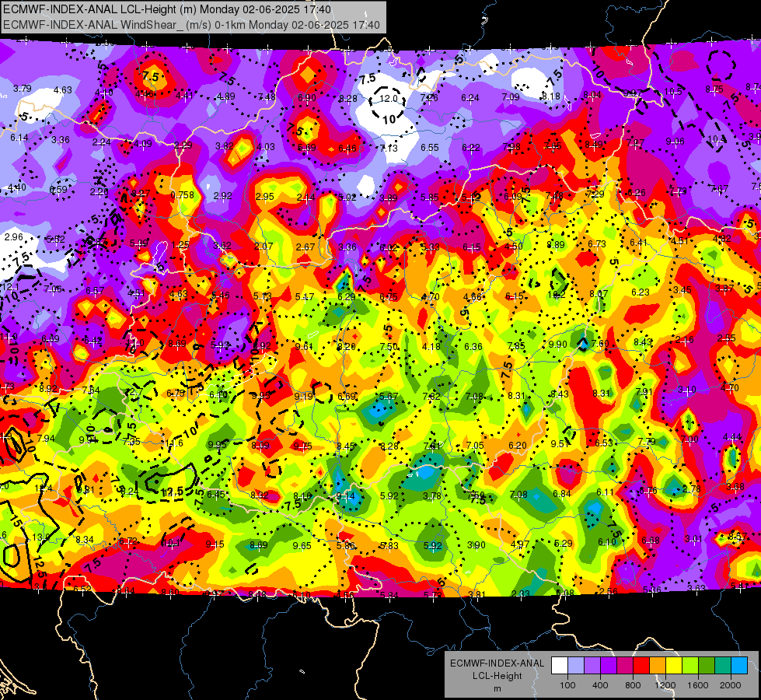Click the legend text LCL-Height
761x700 pixels.
497,676
